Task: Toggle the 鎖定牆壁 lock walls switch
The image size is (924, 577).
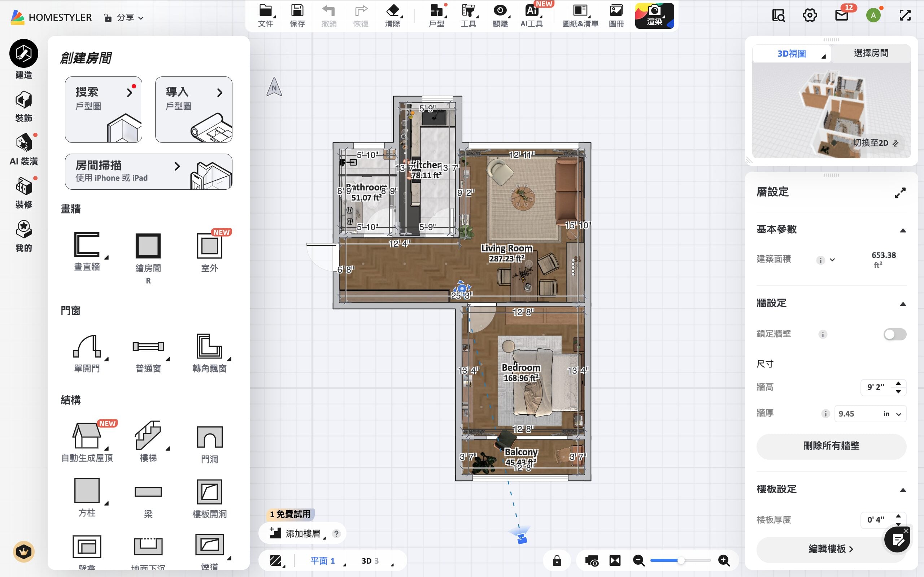Action: coord(895,334)
